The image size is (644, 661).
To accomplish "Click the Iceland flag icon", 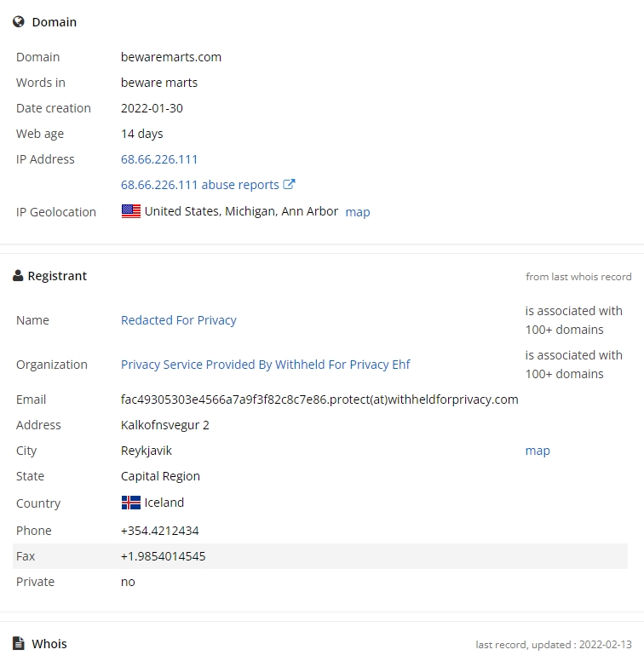I will [131, 503].
